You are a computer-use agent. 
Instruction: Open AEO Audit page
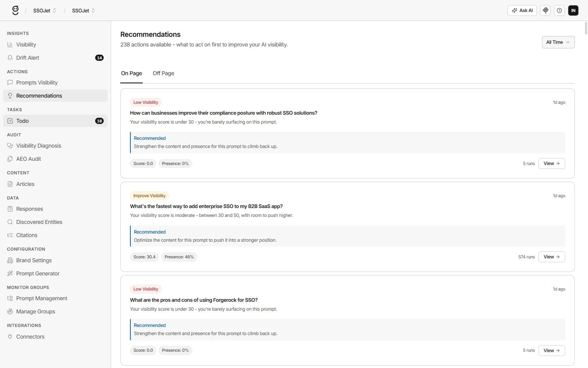point(55,159)
